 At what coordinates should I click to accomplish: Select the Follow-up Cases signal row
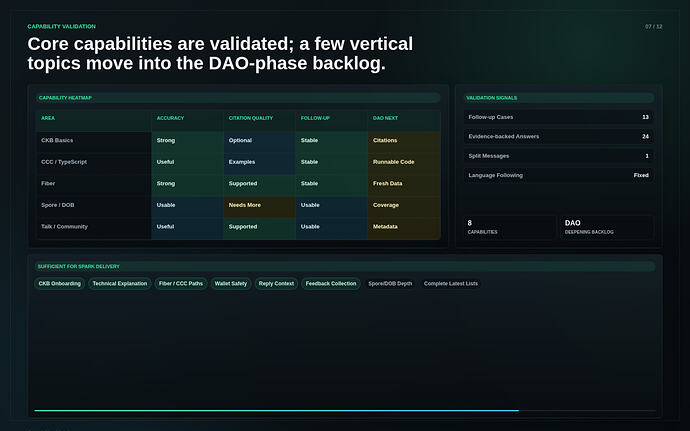[558, 117]
